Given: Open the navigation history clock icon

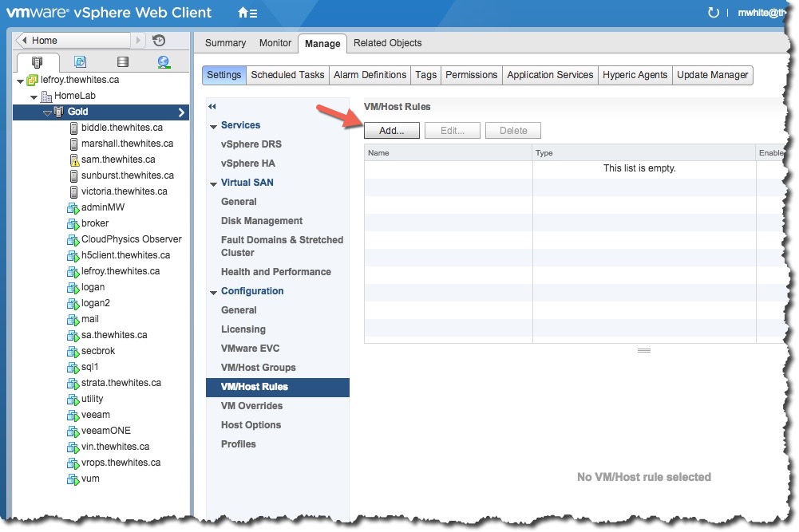Looking at the screenshot, I should [x=159, y=41].
